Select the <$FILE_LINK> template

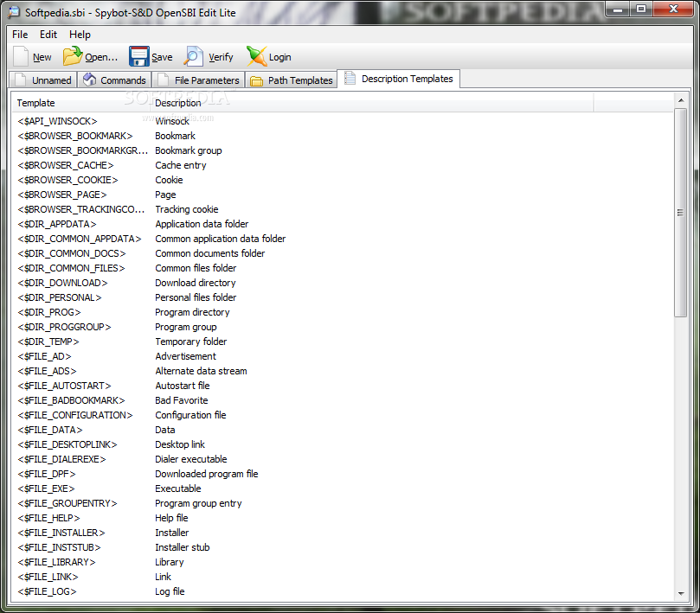click(x=48, y=577)
